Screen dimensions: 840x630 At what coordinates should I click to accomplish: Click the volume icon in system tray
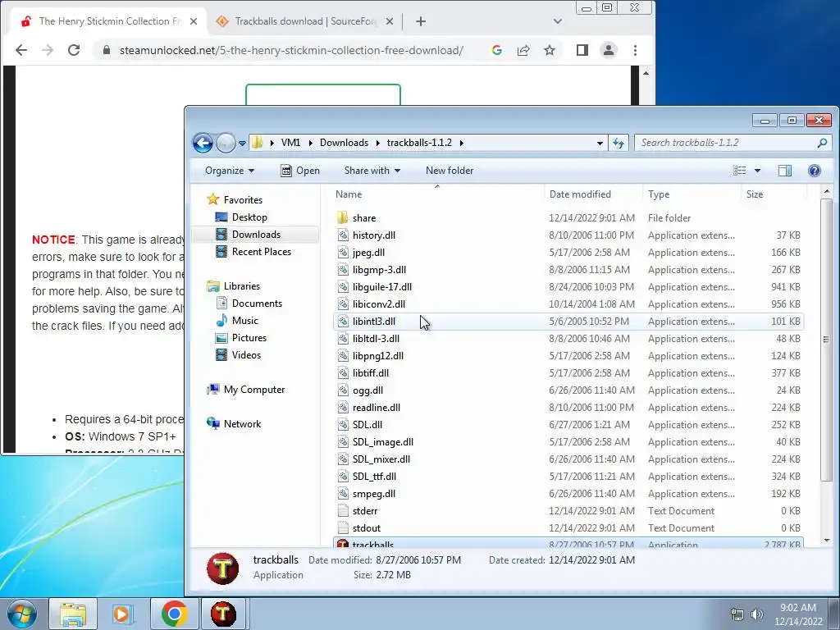(x=757, y=614)
